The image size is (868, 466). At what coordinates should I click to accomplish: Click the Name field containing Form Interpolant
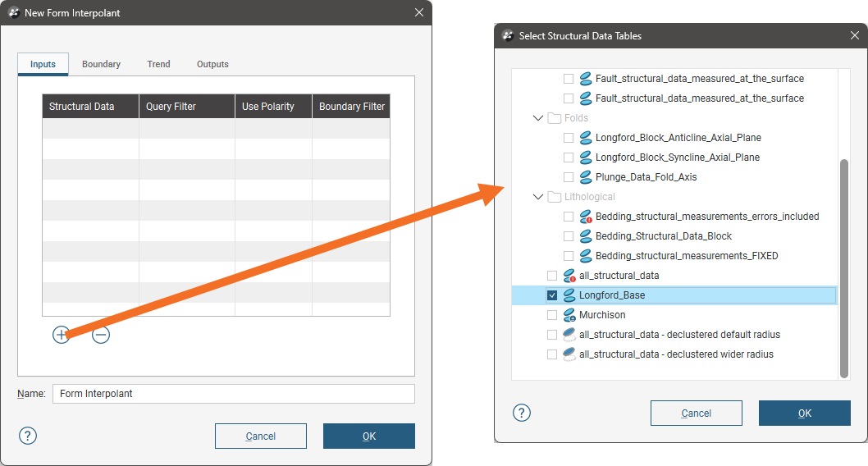coord(233,394)
